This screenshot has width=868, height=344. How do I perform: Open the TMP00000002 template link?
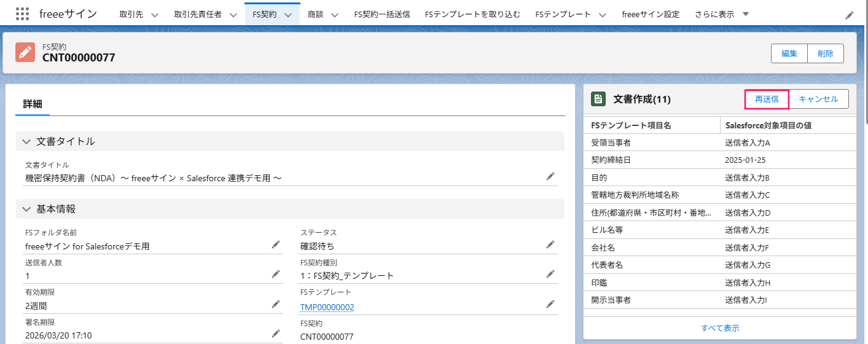point(327,307)
